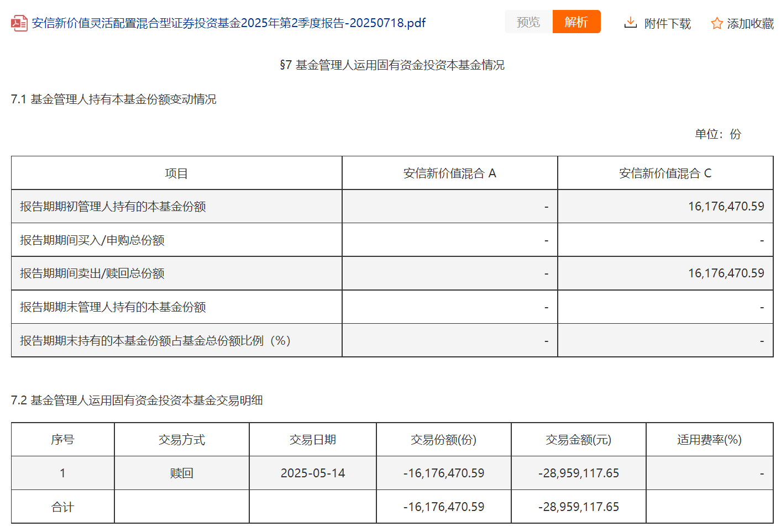Click the 交易方式 column header

point(182,440)
